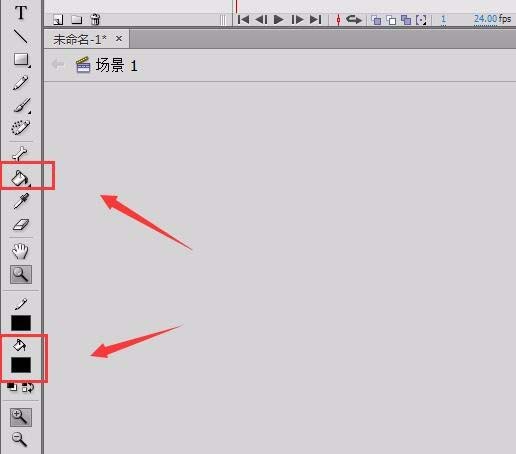Select the Text tool

pos(21,12)
